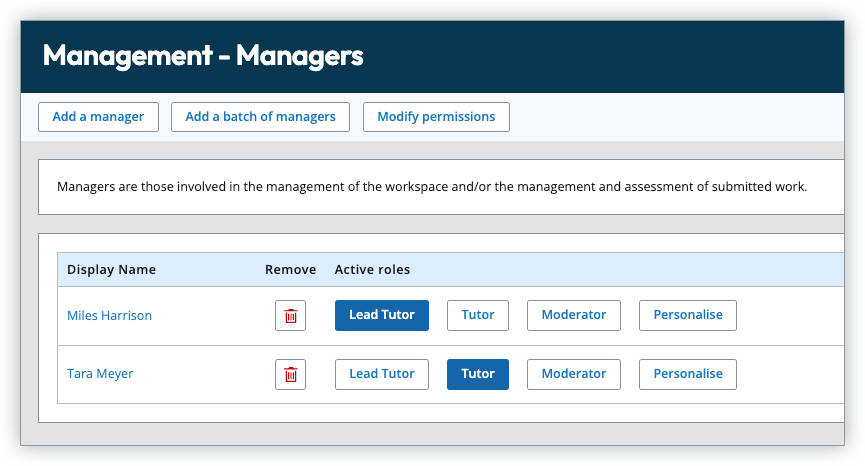Open Miles Harrison's profile link
Viewport: 865px width, 466px height.
tap(109, 316)
